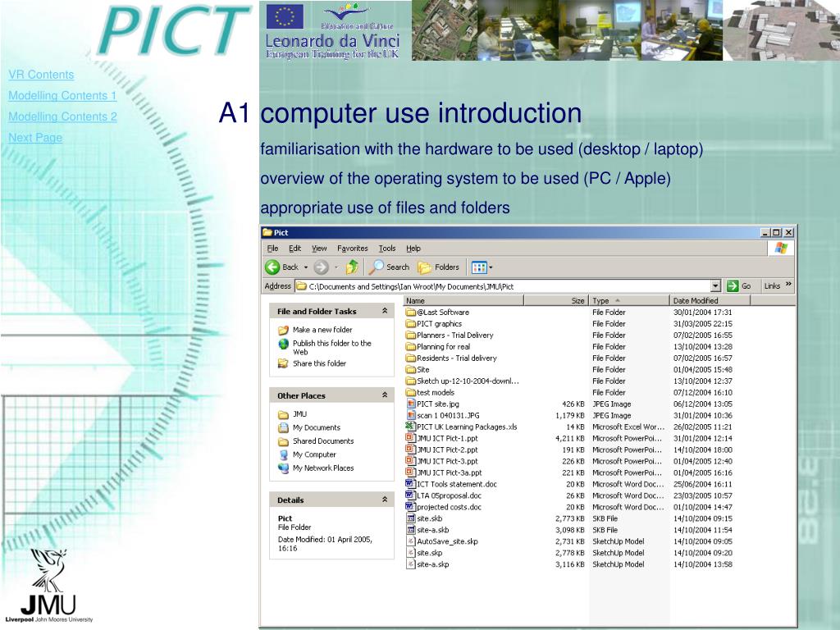
Task: Select the folder named Residents - Trial delivery
Action: 457,358
